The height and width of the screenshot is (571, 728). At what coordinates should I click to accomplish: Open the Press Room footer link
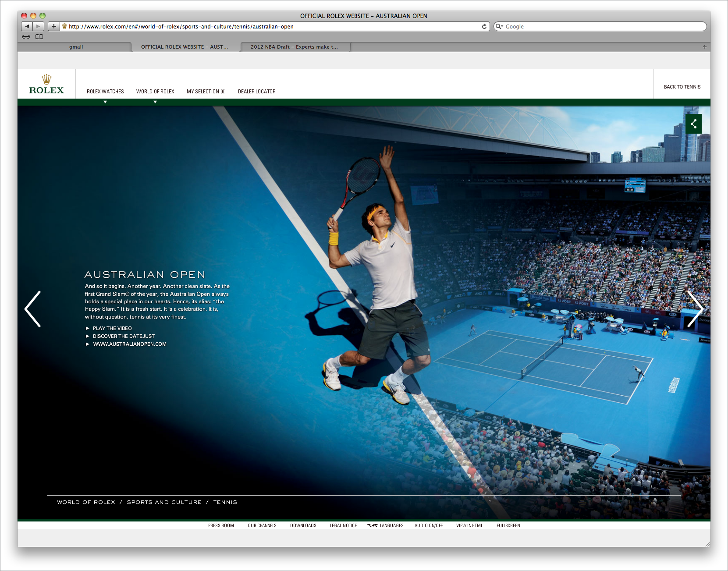[221, 525]
